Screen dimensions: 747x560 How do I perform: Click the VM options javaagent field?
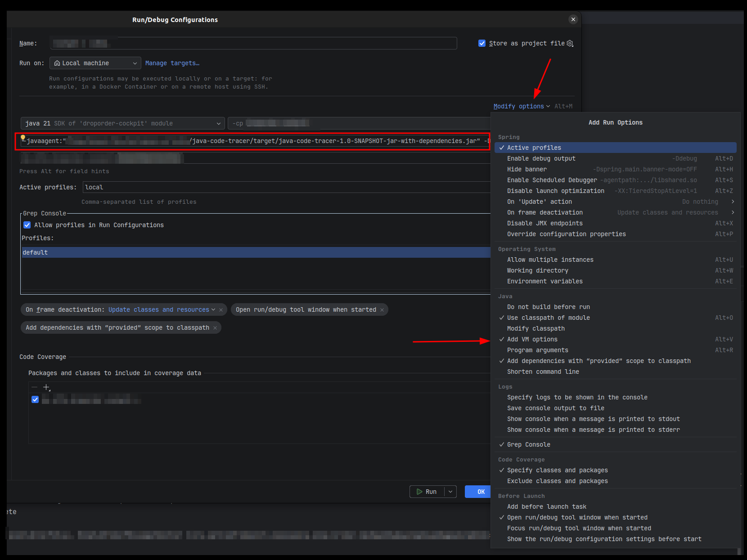(x=255, y=141)
